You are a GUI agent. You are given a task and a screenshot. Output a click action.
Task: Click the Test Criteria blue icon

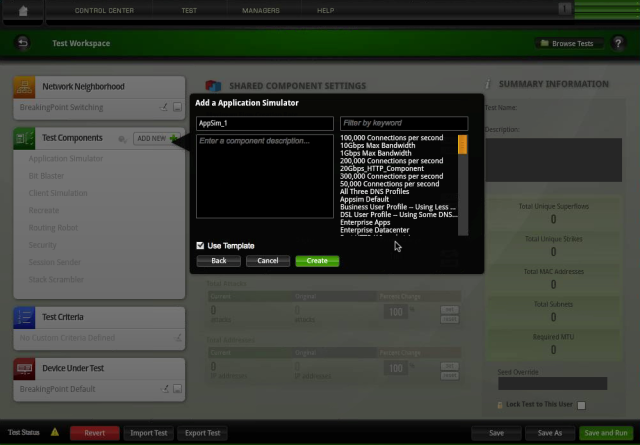pos(24,317)
